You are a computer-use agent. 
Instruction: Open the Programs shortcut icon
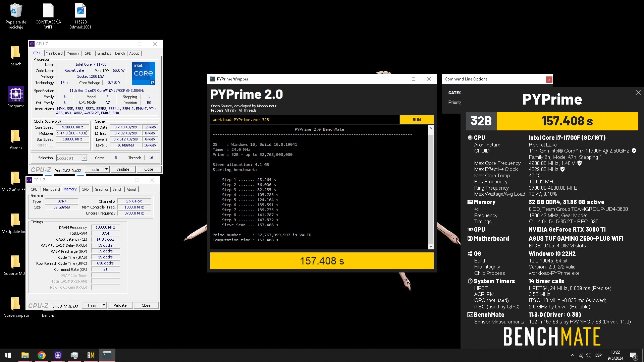click(16, 97)
